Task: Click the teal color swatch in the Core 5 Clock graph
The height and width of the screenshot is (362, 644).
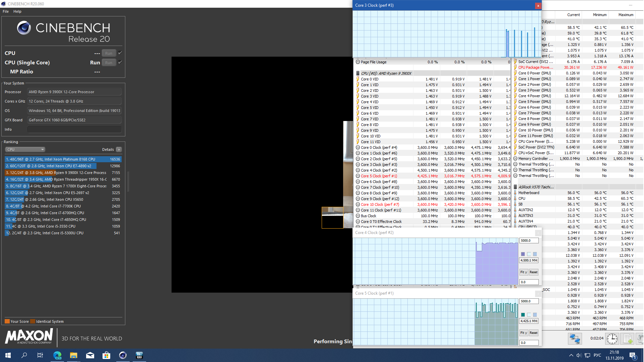Action: tap(523, 315)
